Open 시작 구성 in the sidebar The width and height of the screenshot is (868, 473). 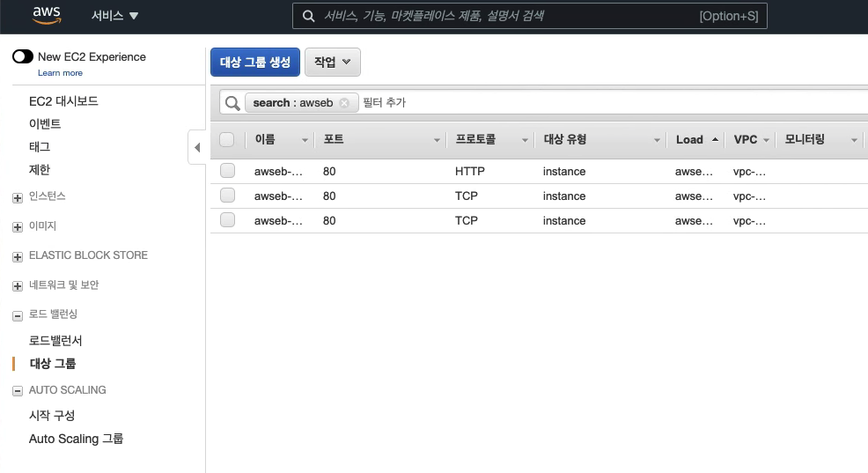click(51, 416)
